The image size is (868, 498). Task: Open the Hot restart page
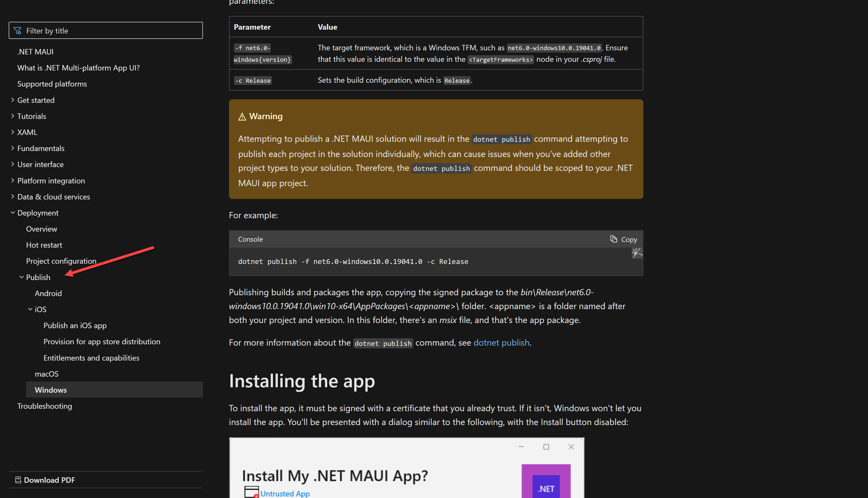[44, 245]
